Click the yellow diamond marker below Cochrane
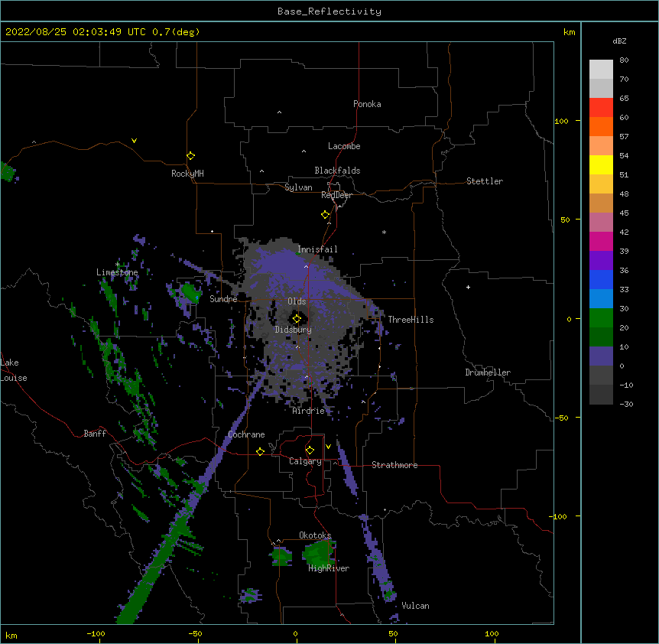The image size is (659, 644). 260,451
